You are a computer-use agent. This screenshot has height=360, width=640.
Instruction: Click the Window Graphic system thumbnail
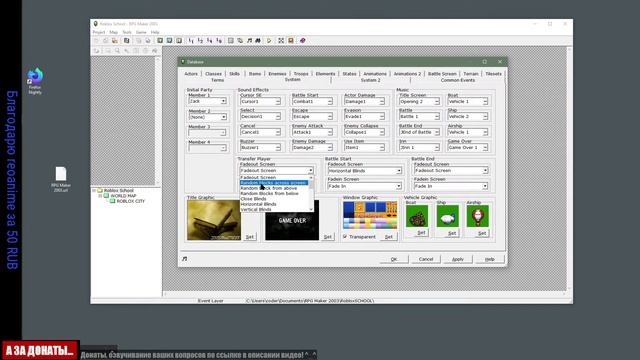(x=370, y=215)
